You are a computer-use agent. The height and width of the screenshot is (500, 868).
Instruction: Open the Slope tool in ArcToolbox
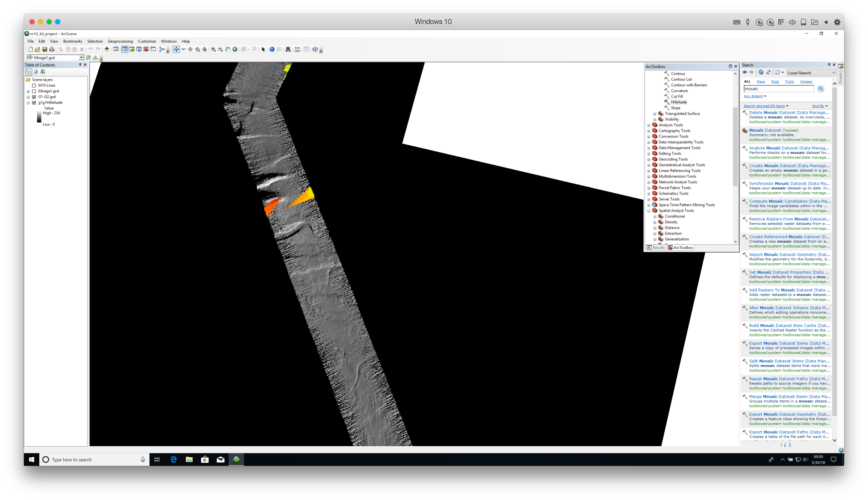[x=675, y=108]
